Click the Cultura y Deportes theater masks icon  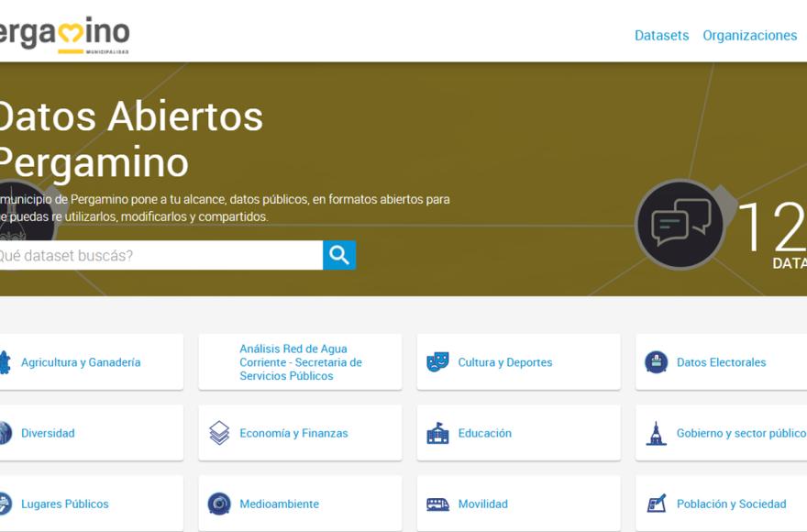[437, 361]
